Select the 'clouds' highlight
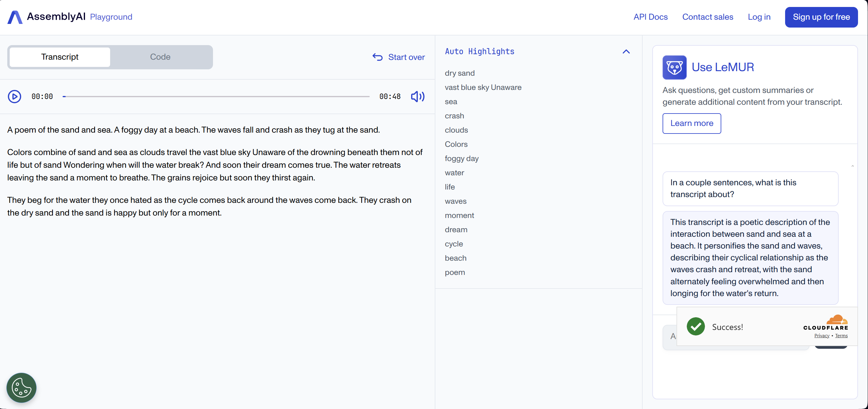Image resolution: width=868 pixels, height=409 pixels. click(456, 130)
